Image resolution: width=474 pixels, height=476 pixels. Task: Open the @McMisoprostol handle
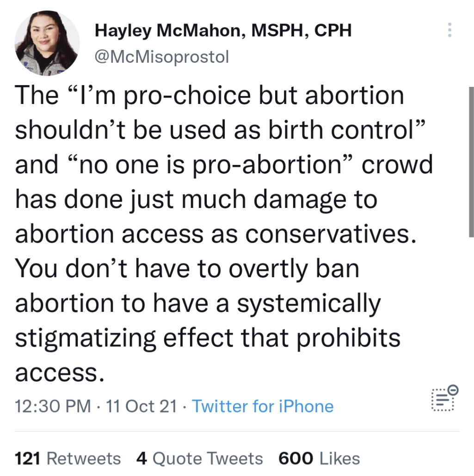161,57
